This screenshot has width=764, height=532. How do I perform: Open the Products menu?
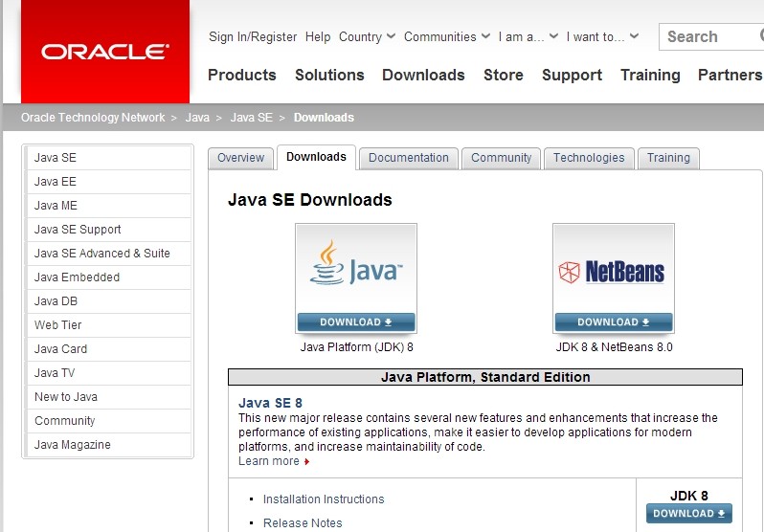pyautogui.click(x=241, y=75)
